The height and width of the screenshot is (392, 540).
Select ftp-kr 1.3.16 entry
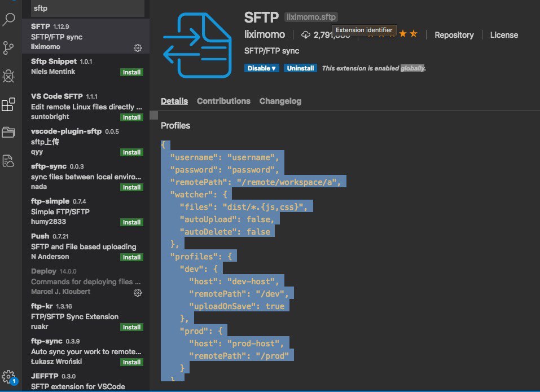tap(86, 316)
